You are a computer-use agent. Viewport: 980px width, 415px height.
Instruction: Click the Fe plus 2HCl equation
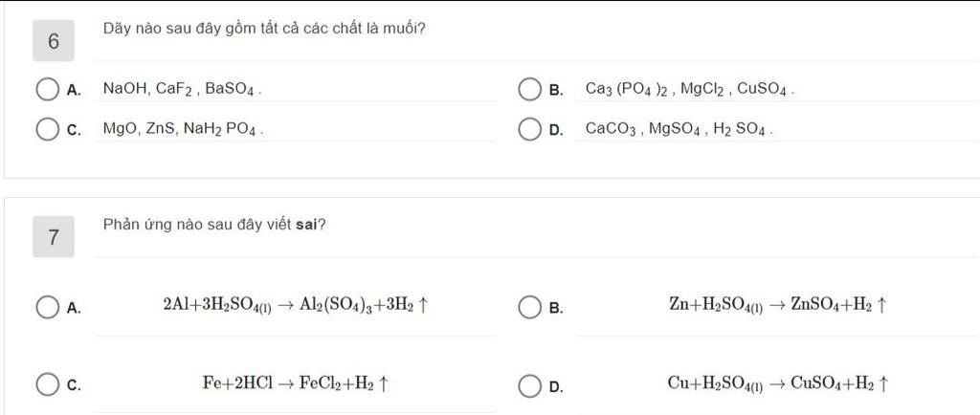coord(297,382)
